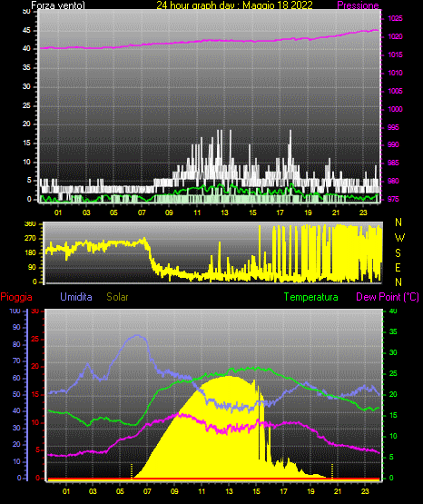Click the 270 value on wind direction axis
Image resolution: width=423 pixels, height=504 pixels.
click(x=30, y=239)
